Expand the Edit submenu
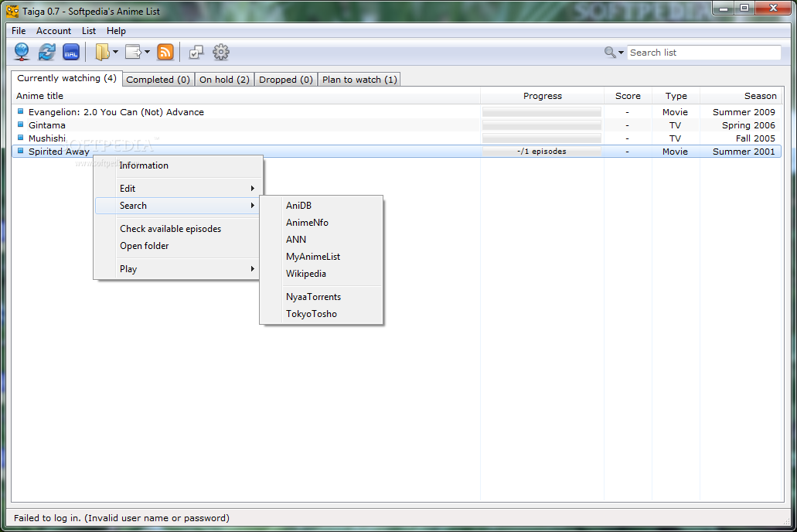Viewport: 797px width, 532px height. pos(178,189)
